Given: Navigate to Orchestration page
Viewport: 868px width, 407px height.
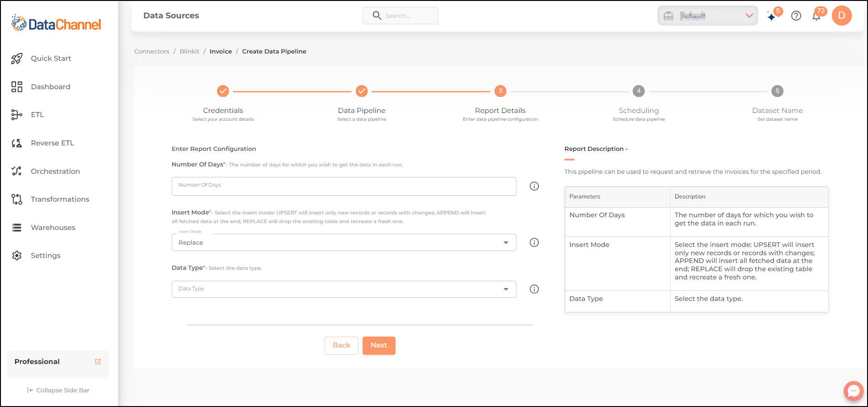Looking at the screenshot, I should (x=55, y=171).
